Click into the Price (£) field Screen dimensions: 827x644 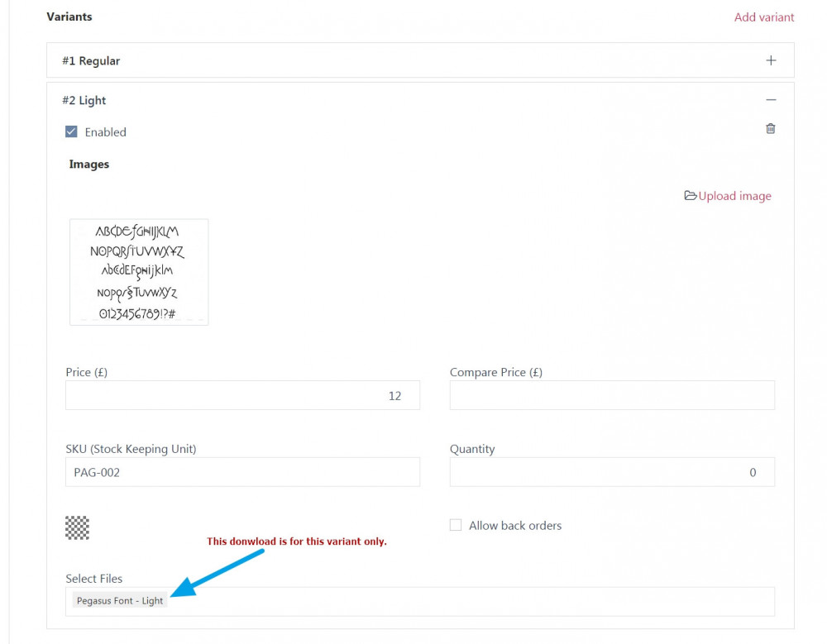(242, 395)
